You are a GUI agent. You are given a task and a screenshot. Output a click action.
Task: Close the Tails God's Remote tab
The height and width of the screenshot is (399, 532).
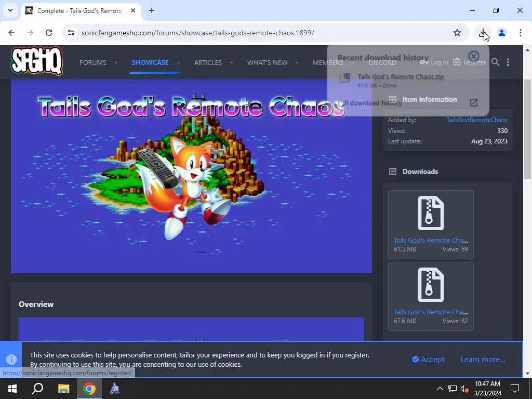click(x=133, y=10)
